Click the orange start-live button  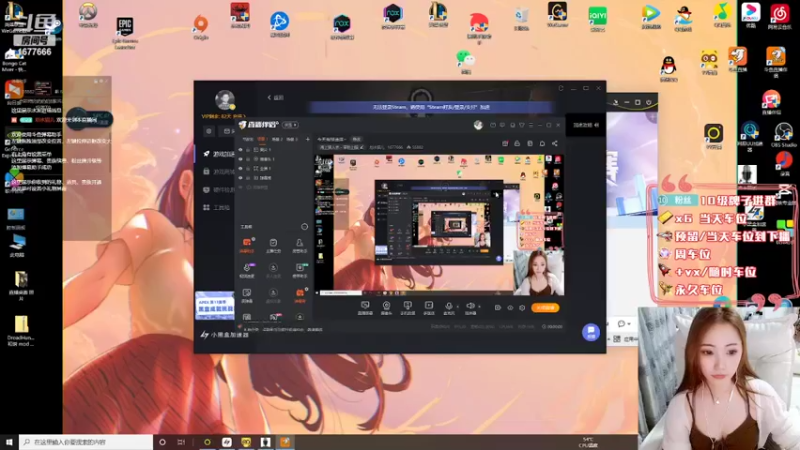click(545, 308)
